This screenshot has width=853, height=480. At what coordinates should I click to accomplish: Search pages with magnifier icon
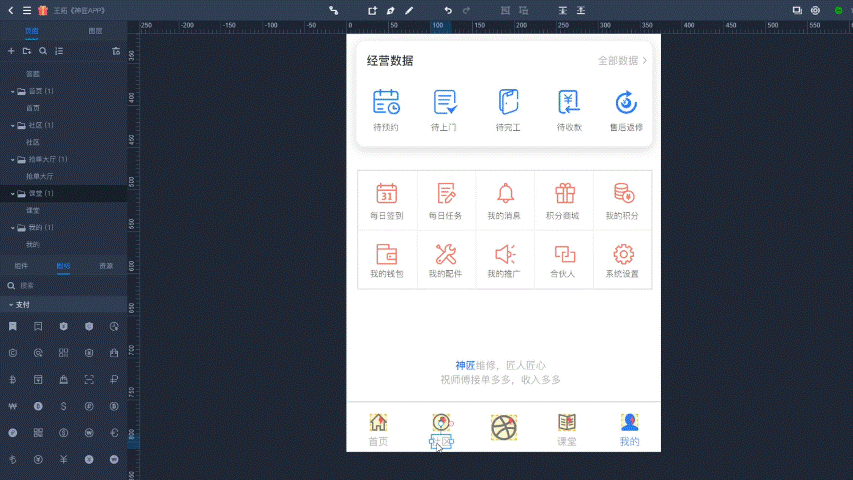43,51
